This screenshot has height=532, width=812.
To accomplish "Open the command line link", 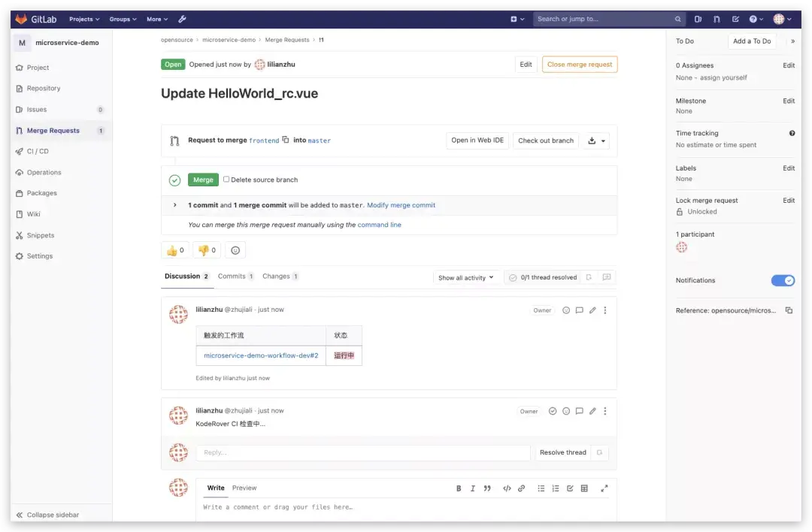I will 380,224.
